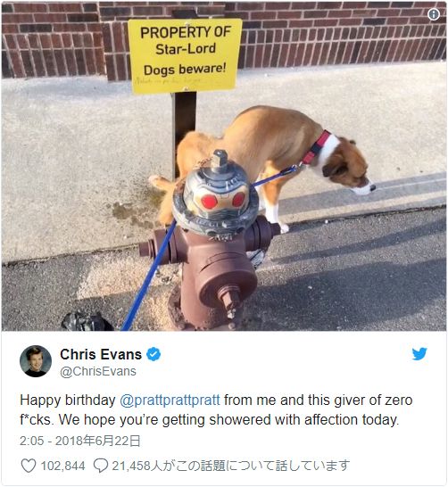The image size is (448, 487).
Task: Open Chris Evans' profile avatar
Action: pyautogui.click(x=36, y=361)
